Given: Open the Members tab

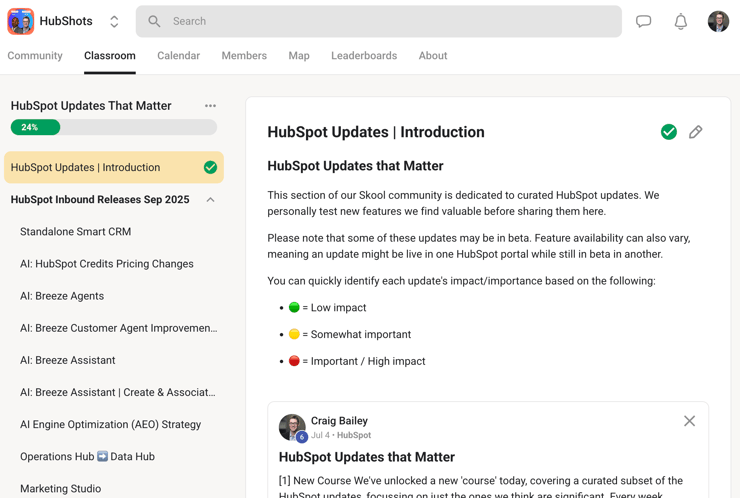Looking at the screenshot, I should pos(244,56).
